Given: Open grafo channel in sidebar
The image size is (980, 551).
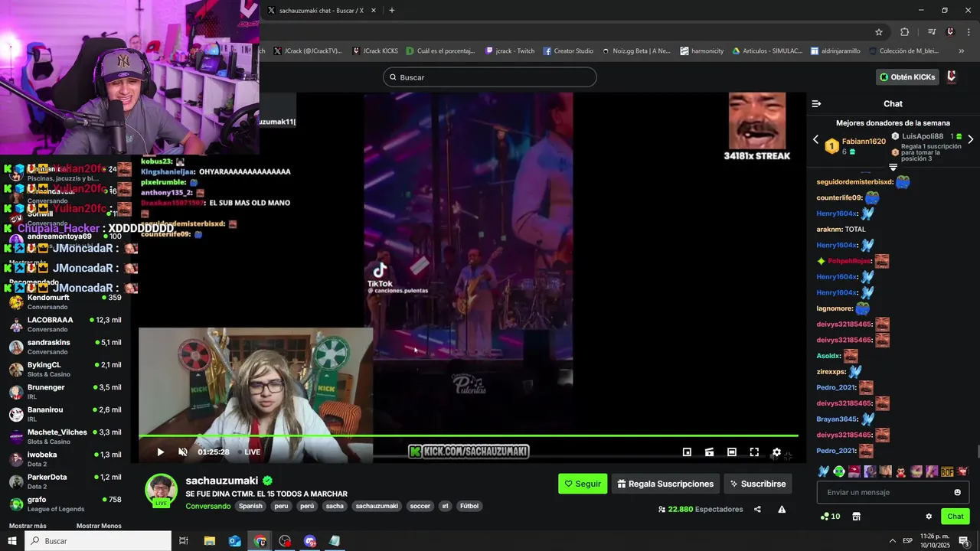Looking at the screenshot, I should pyautogui.click(x=65, y=504).
